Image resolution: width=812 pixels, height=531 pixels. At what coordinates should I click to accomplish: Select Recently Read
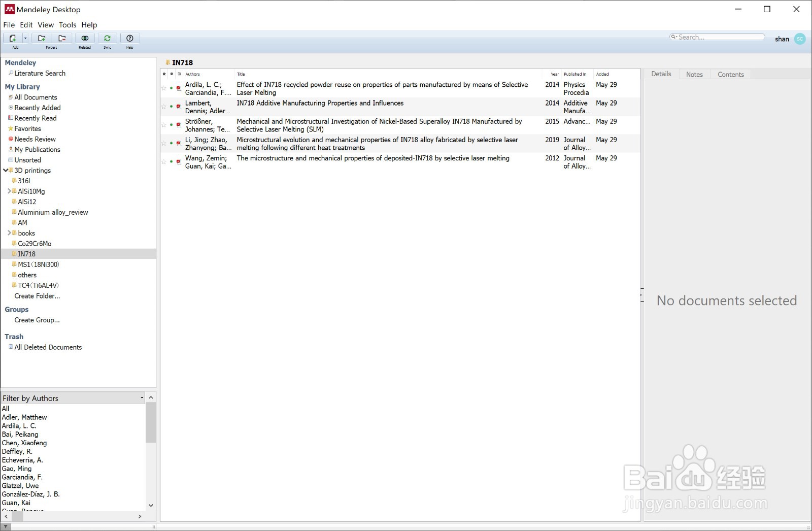click(36, 118)
